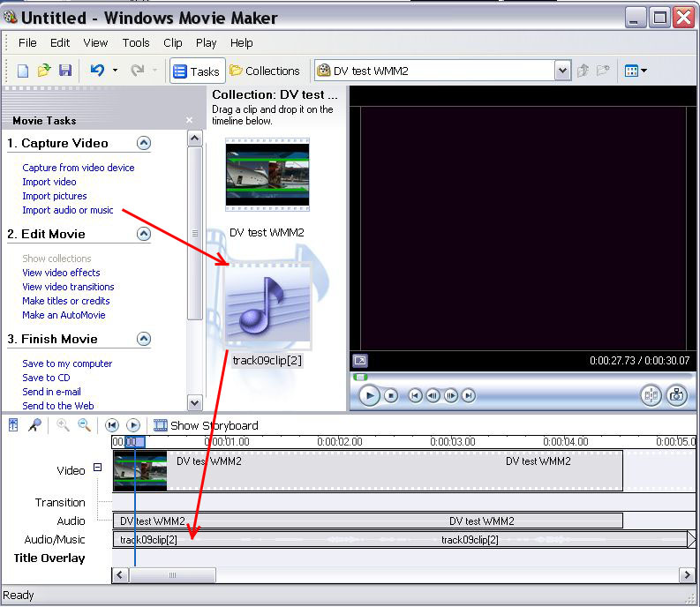Image resolution: width=700 pixels, height=607 pixels.
Task: Click the Previous Frame button
Action: tap(433, 396)
